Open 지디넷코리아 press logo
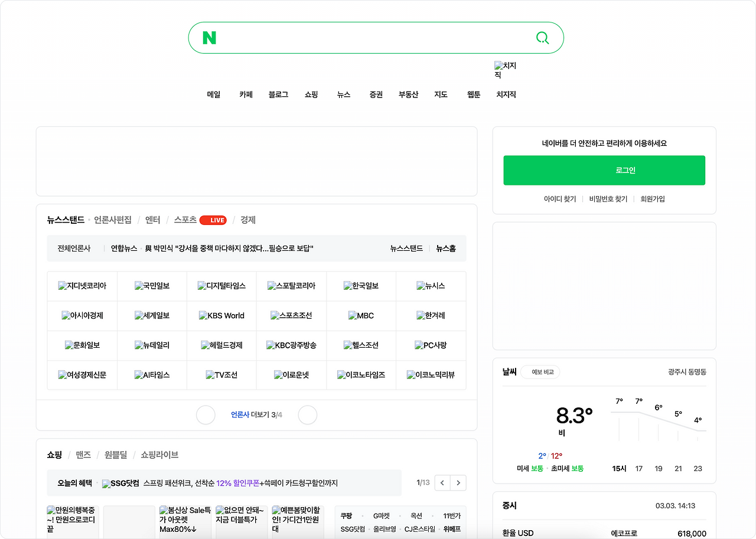Viewport: 756px width, 539px height. pyautogui.click(x=82, y=286)
